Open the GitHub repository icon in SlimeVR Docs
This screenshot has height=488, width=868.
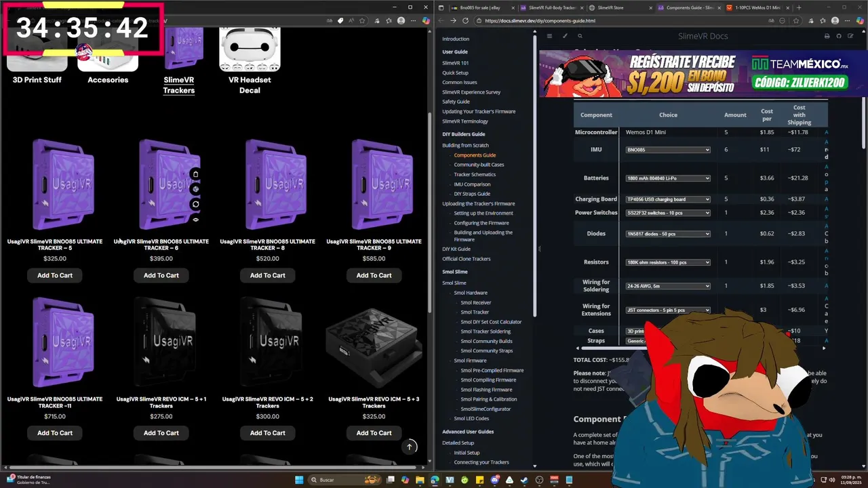(x=839, y=36)
